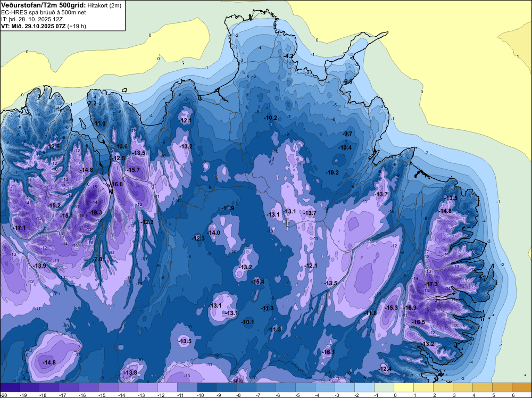The width and height of the screenshot is (532, 398).
Task: Click the 'Veðurstofan/T2m 500grid:' title text
Action: [44, 5]
